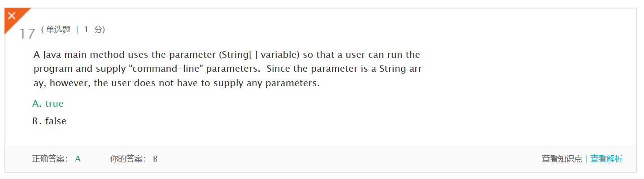644x179 pixels.
Task: Click the divider between 查看知识点 and 查看解析
Action: (x=587, y=159)
